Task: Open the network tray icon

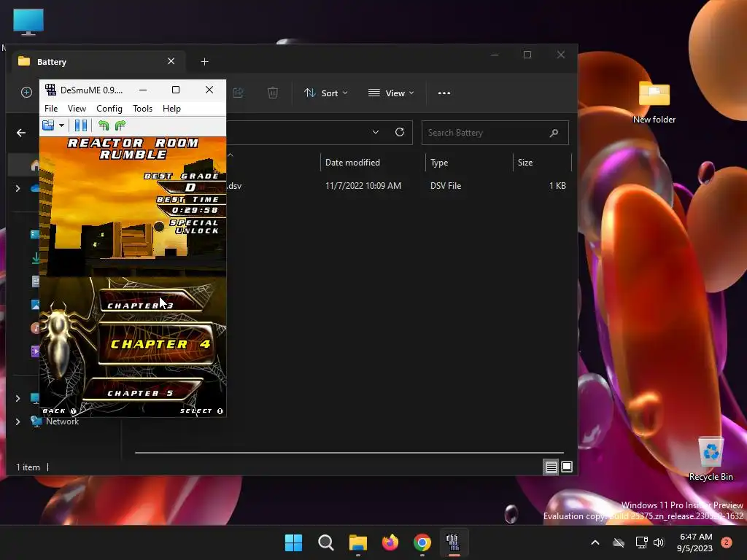Action: point(642,542)
